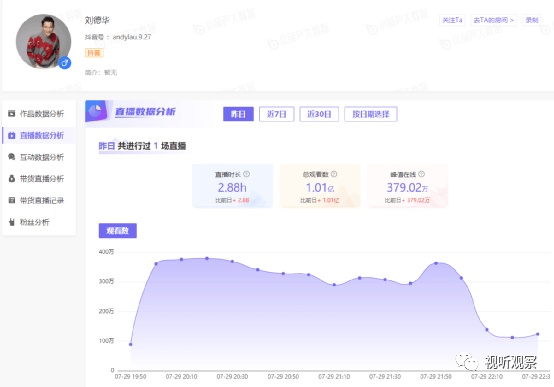Open the 去TA的房间 link

pyautogui.click(x=494, y=20)
